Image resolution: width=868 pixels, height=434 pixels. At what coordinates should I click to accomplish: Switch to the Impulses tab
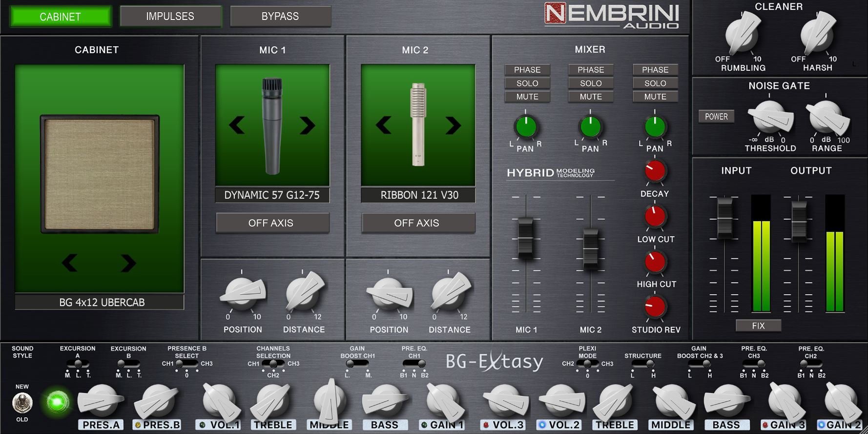pyautogui.click(x=170, y=17)
